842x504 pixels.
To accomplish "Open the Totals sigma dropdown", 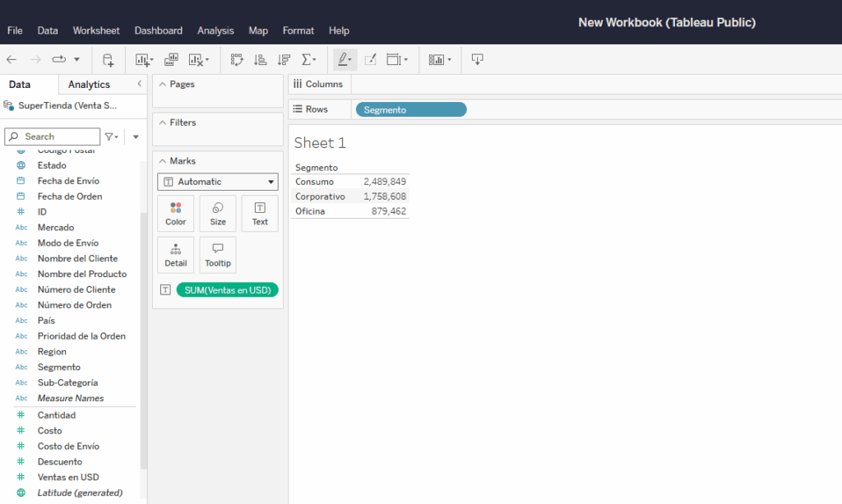I will (x=309, y=60).
